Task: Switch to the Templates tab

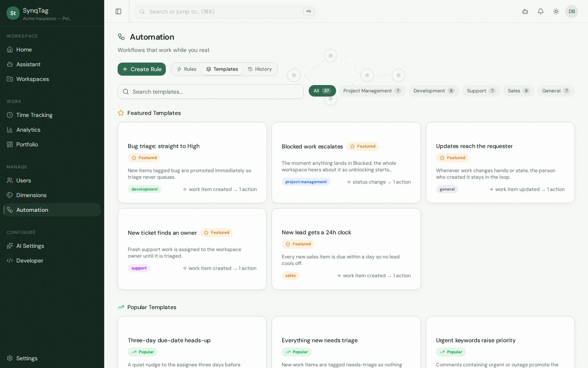Action: pos(222,69)
